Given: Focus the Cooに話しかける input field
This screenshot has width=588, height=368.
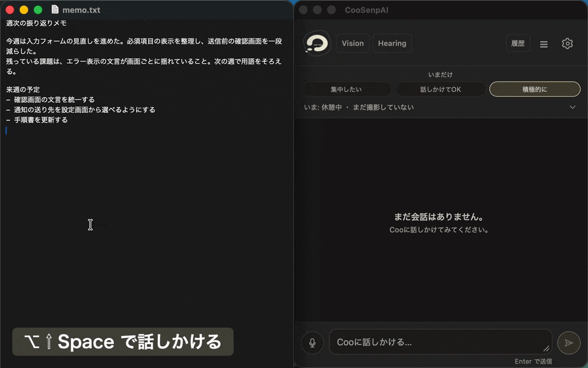Looking at the screenshot, I should click(x=440, y=342).
